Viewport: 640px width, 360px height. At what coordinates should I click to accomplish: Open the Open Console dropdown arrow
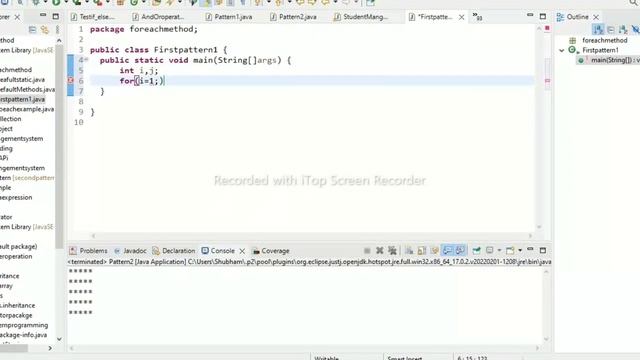(x=520, y=251)
